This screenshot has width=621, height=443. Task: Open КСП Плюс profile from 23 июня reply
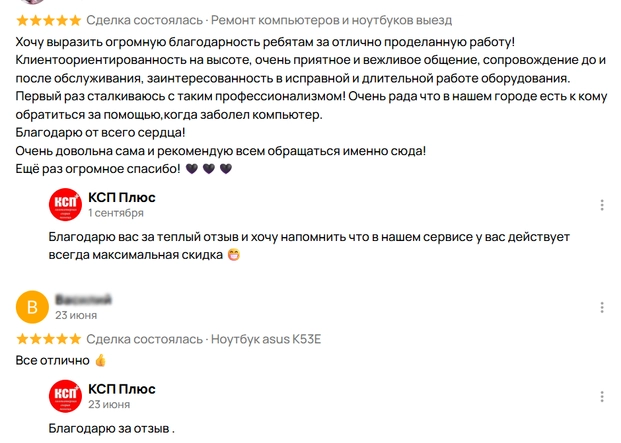point(121,389)
